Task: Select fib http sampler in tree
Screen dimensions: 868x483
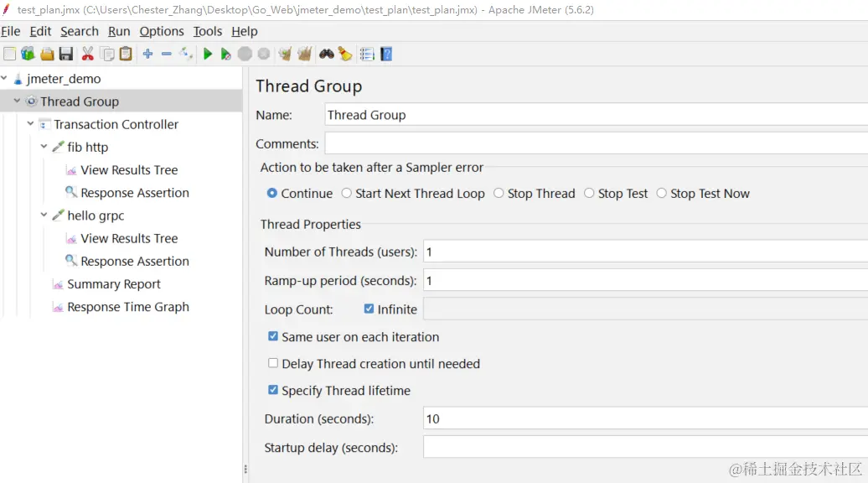Action: tap(87, 148)
